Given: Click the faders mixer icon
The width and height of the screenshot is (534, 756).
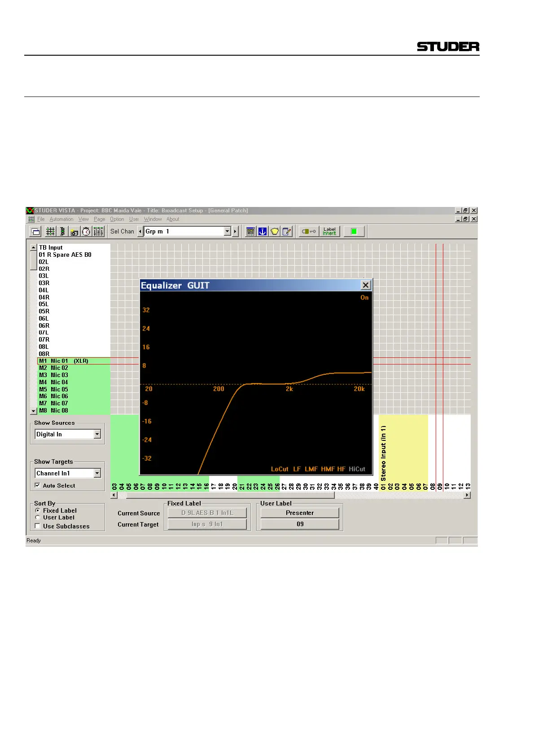Looking at the screenshot, I should pos(98,232).
